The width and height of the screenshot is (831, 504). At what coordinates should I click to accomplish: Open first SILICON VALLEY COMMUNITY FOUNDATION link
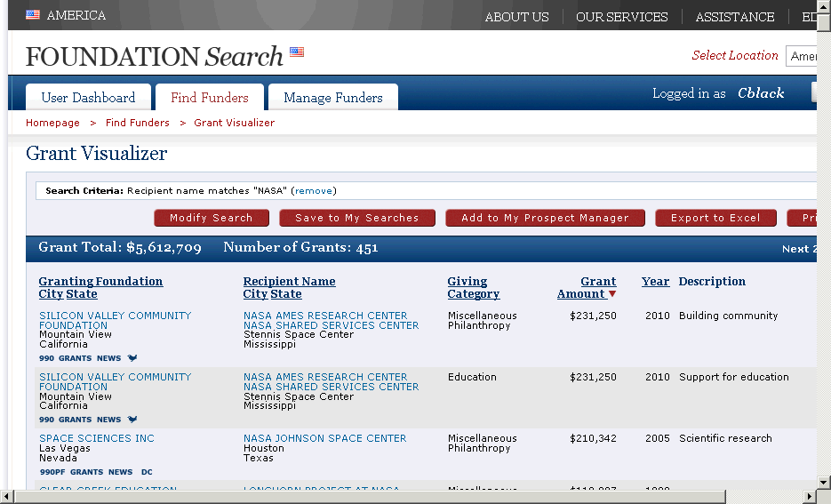tap(115, 320)
